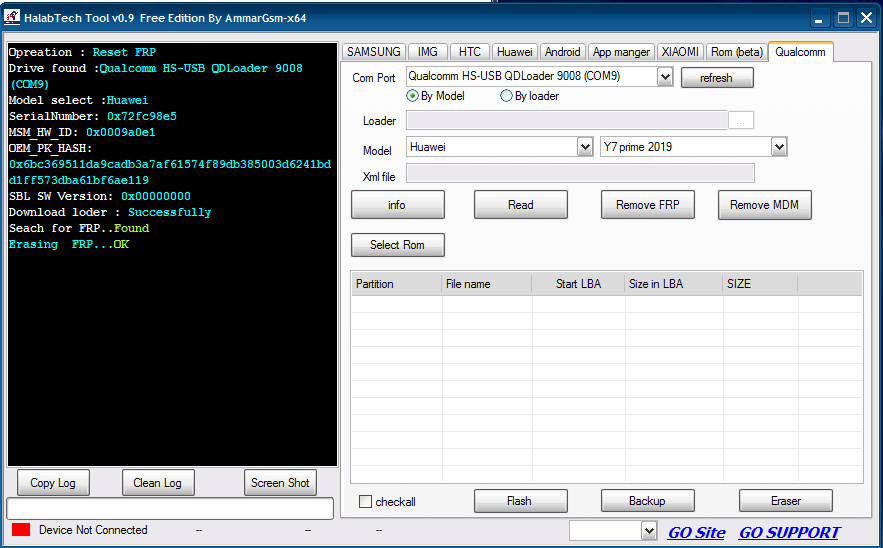Switch to the XIAOMI tab

tap(680, 52)
